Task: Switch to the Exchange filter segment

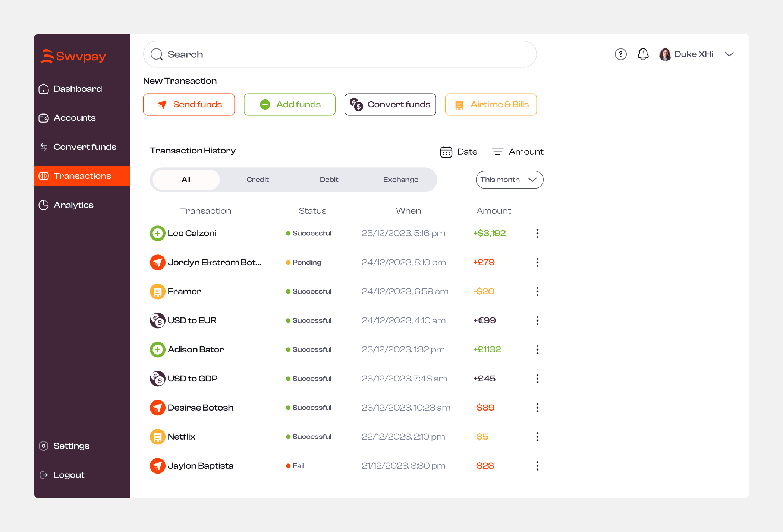Action: [400, 180]
